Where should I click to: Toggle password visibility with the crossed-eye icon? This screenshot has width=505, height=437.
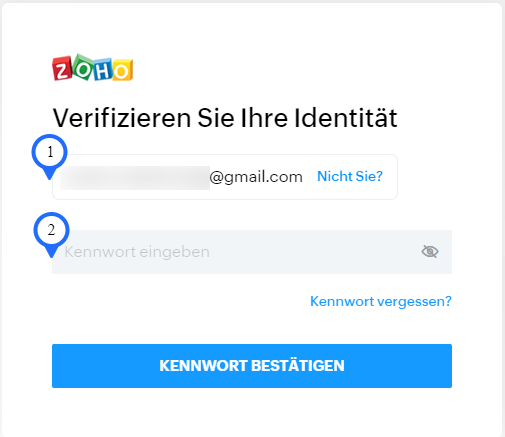430,252
